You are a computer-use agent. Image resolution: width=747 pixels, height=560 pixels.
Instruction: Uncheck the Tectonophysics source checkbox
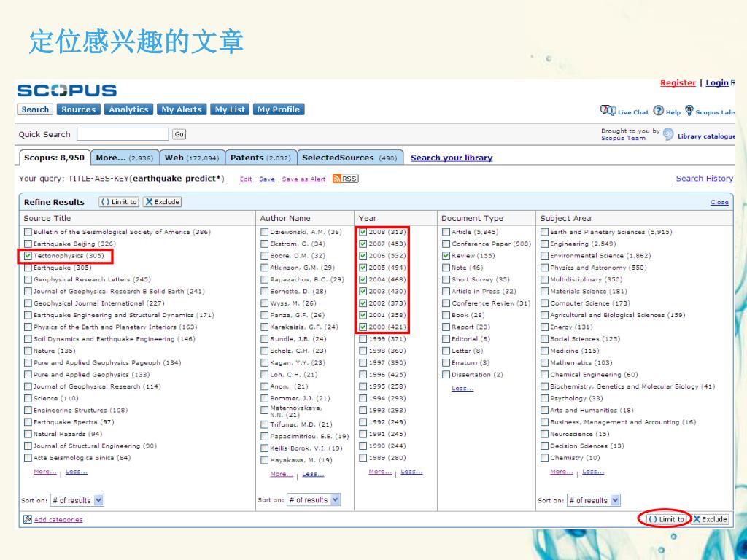click(28, 256)
